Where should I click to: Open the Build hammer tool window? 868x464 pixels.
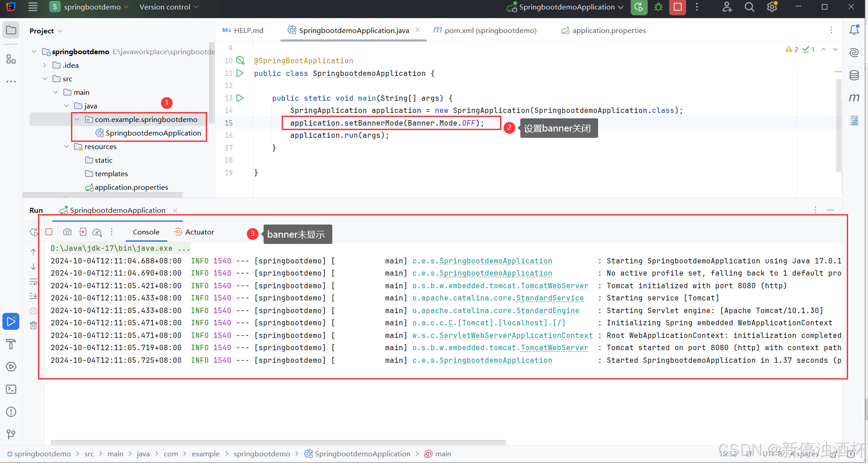coord(11,344)
